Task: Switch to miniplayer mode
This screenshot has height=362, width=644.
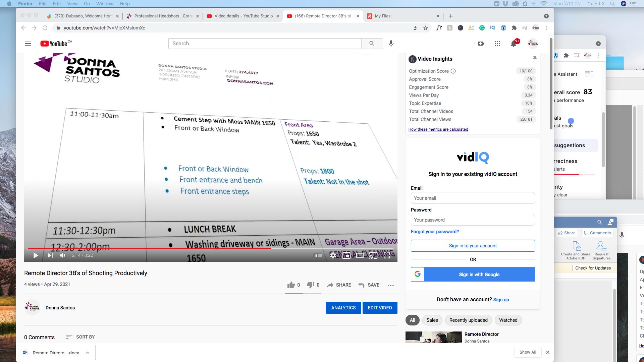Action: 346,255
